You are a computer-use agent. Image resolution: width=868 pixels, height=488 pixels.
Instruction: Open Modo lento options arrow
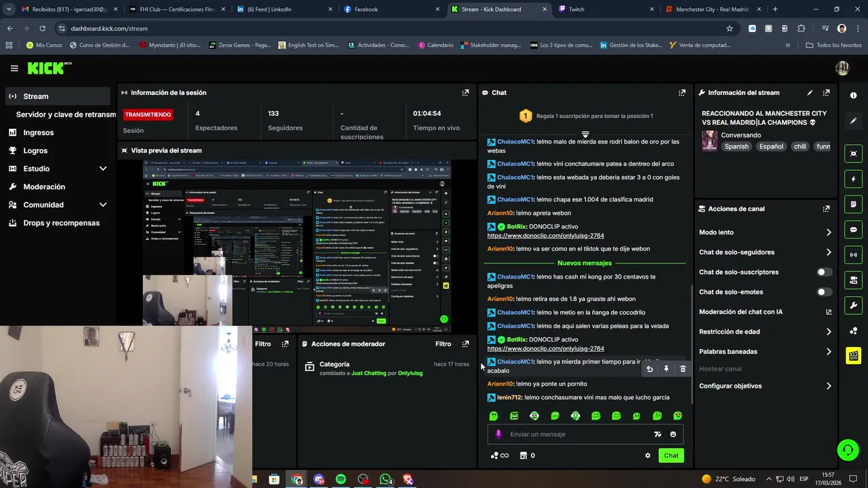click(829, 232)
